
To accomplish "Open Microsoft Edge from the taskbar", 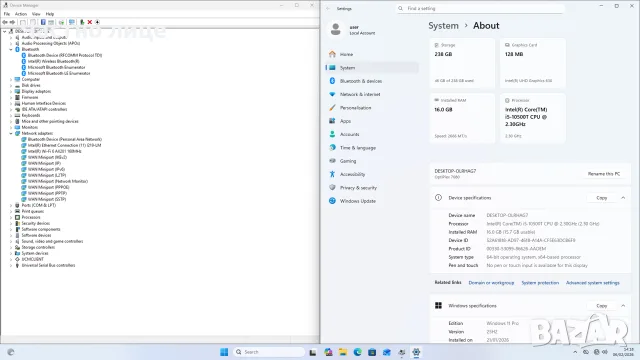I will (358, 352).
